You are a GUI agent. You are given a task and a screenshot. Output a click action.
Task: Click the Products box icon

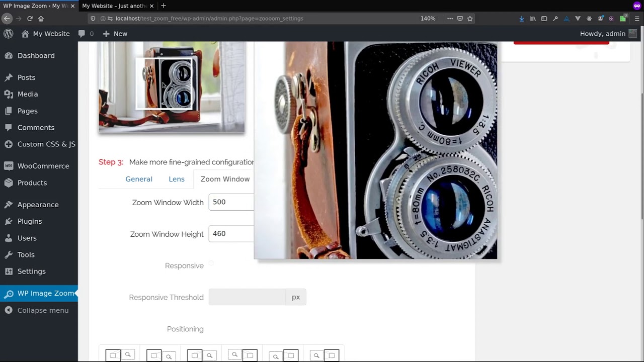(x=9, y=183)
